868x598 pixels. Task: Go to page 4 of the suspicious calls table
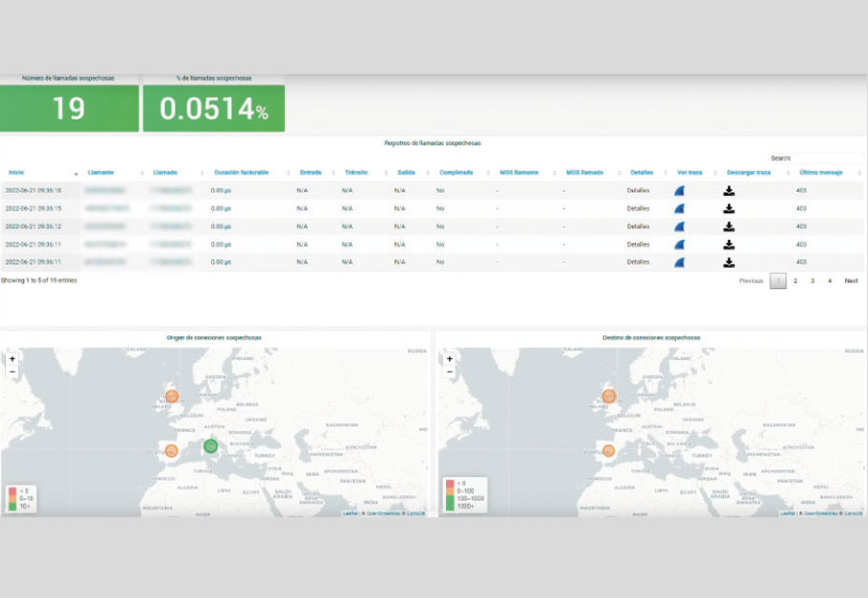(830, 281)
